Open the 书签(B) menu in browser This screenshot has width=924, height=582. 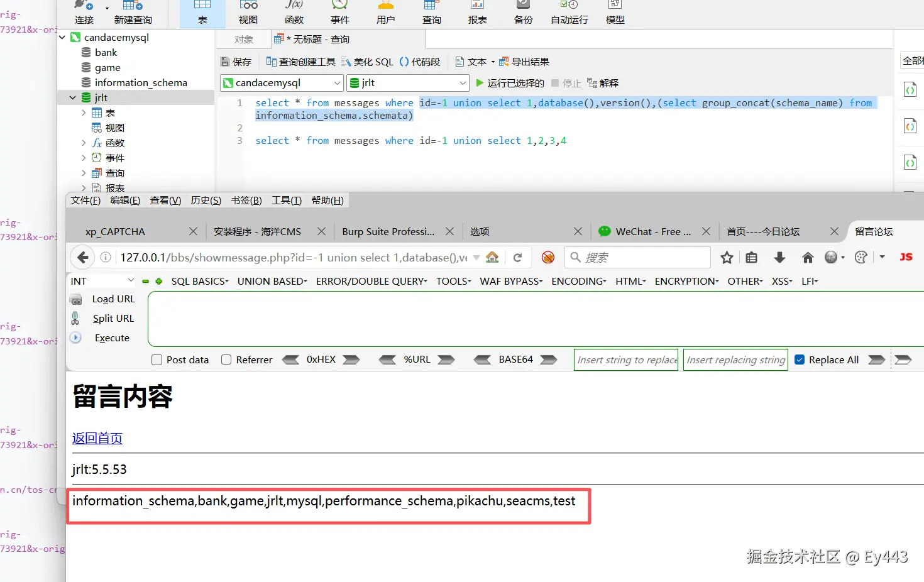(246, 200)
